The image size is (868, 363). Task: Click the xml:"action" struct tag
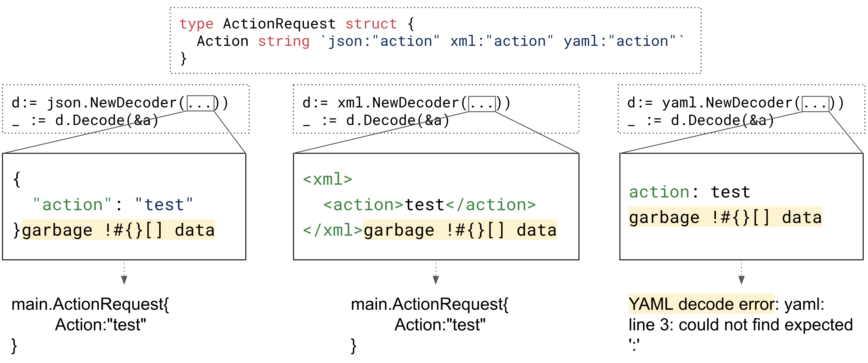pos(502,41)
